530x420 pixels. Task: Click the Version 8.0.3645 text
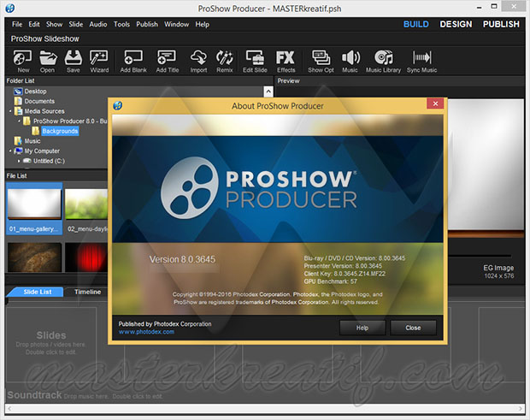182,259
